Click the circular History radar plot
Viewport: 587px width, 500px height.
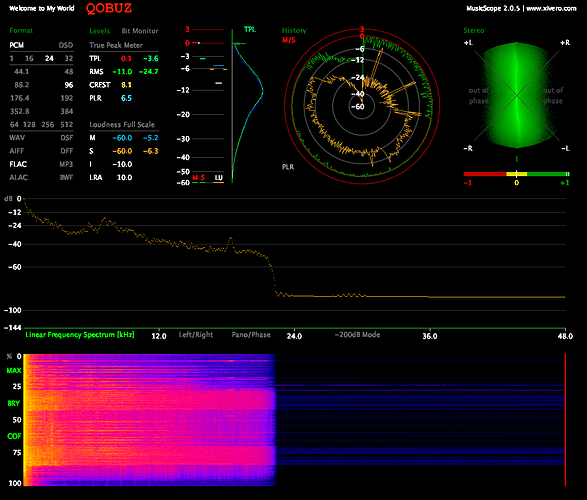[362, 106]
